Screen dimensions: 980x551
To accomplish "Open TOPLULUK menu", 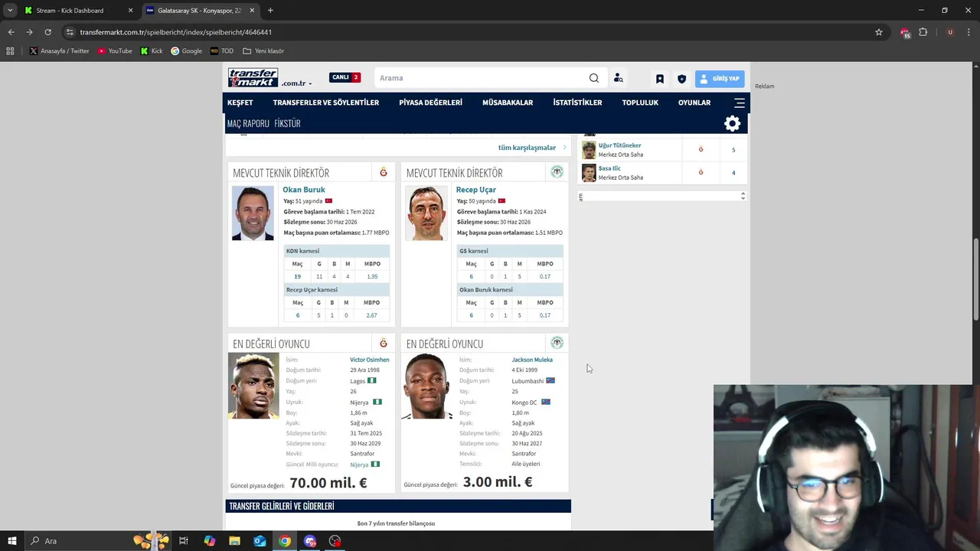I will click(640, 103).
